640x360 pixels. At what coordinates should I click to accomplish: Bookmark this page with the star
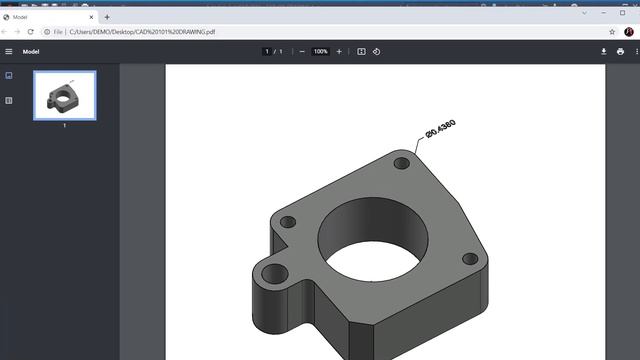pos(612,31)
